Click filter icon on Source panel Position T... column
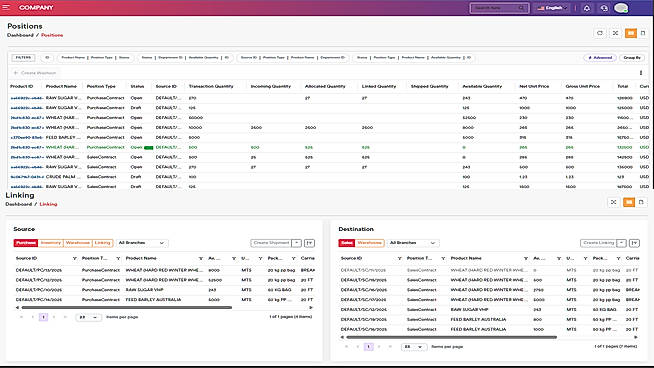Screen dimensions: 654x368 click(x=118, y=258)
